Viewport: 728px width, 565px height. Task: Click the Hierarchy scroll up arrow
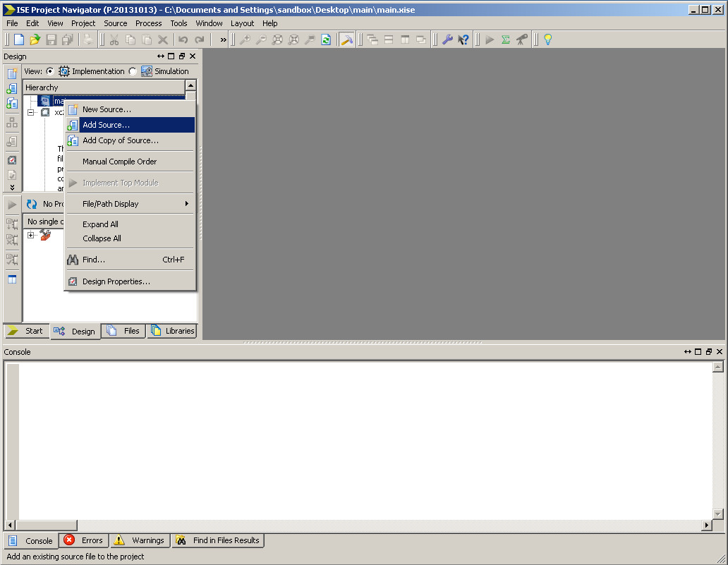pyautogui.click(x=190, y=85)
